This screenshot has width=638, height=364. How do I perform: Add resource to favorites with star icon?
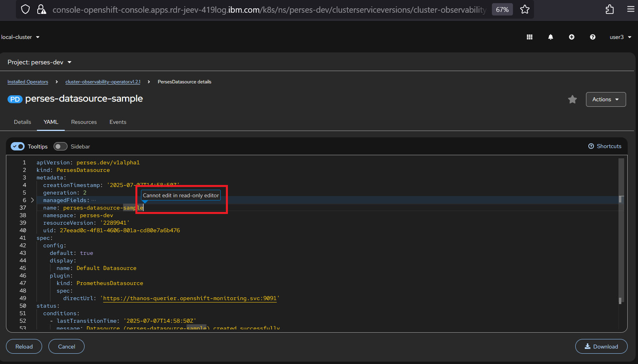(x=572, y=99)
